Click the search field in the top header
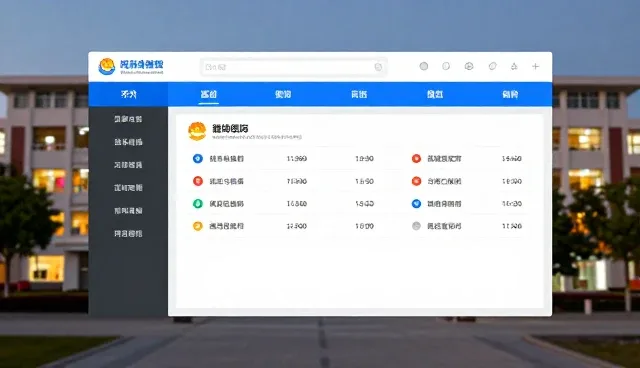The image size is (640, 368). pyautogui.click(x=293, y=67)
